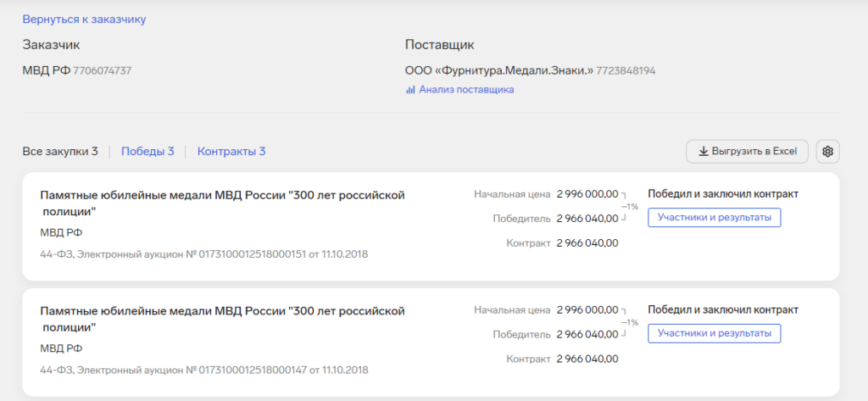The height and width of the screenshot is (401, 868).
Task: Click customer INN 7706074737
Action: coord(103,70)
